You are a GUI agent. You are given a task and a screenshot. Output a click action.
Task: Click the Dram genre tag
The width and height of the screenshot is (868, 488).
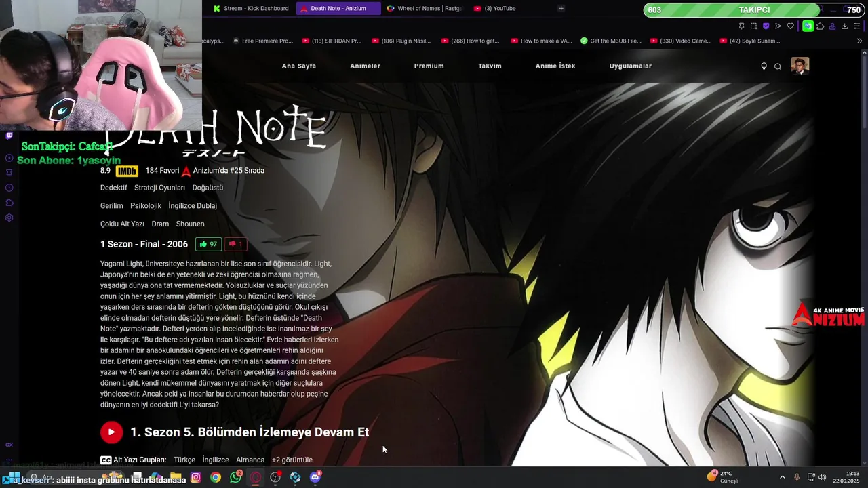pyautogui.click(x=160, y=224)
